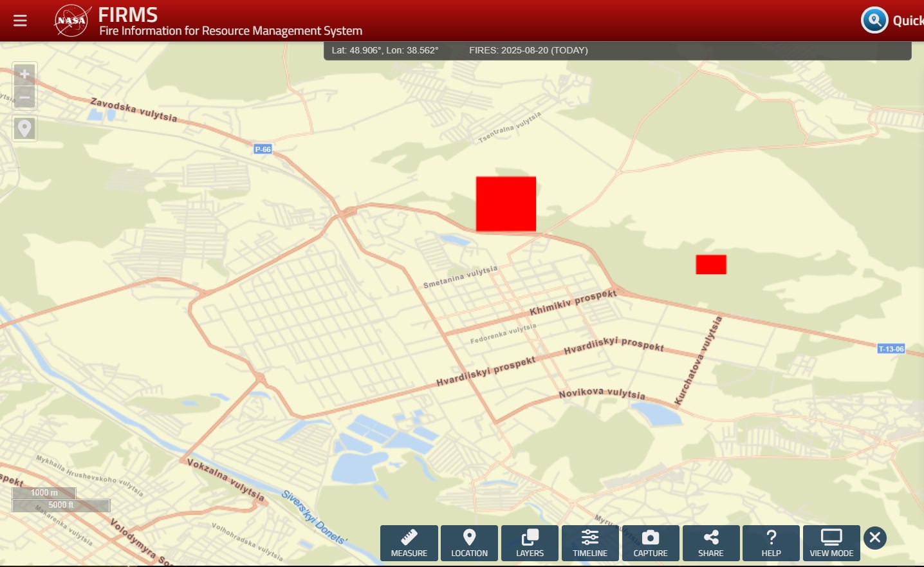Image resolution: width=924 pixels, height=567 pixels.
Task: Select the small red fire detection marker
Action: click(711, 265)
